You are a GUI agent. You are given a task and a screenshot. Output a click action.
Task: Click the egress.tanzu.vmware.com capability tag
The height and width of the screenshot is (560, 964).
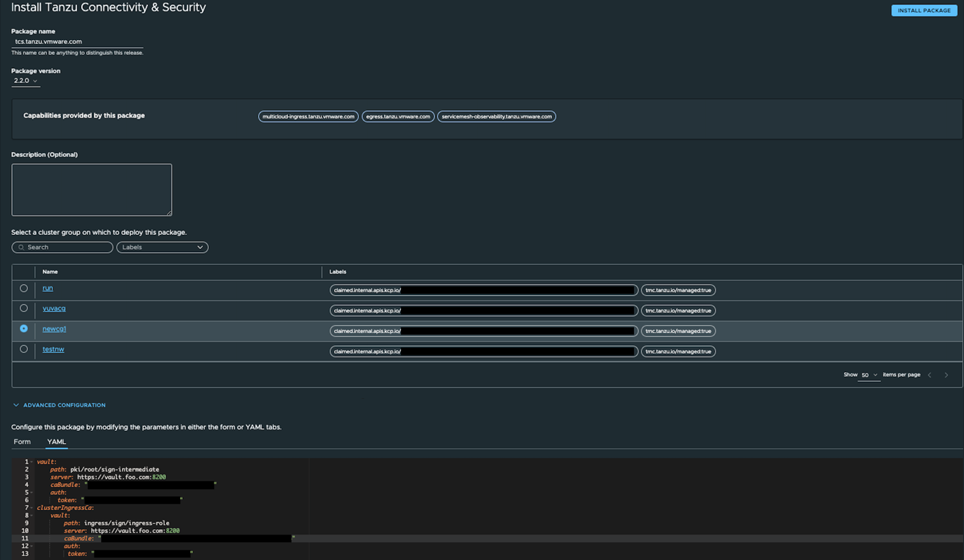[x=398, y=116]
